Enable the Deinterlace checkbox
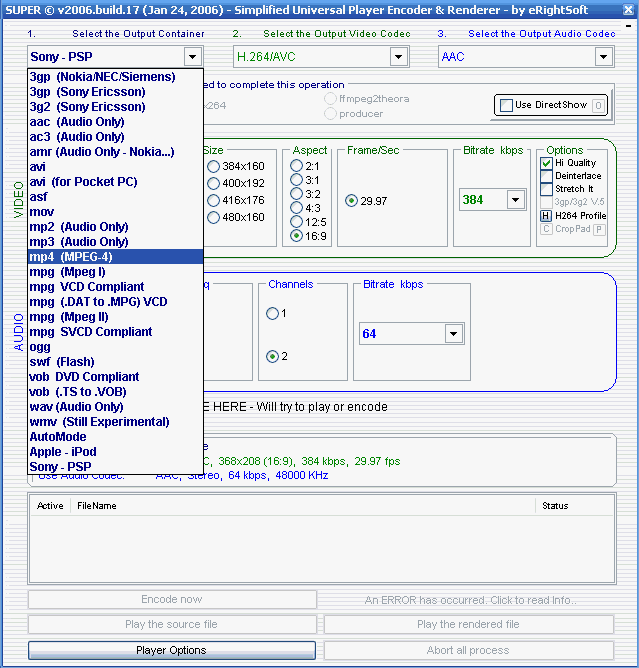The height and width of the screenshot is (668, 639). pyautogui.click(x=546, y=176)
